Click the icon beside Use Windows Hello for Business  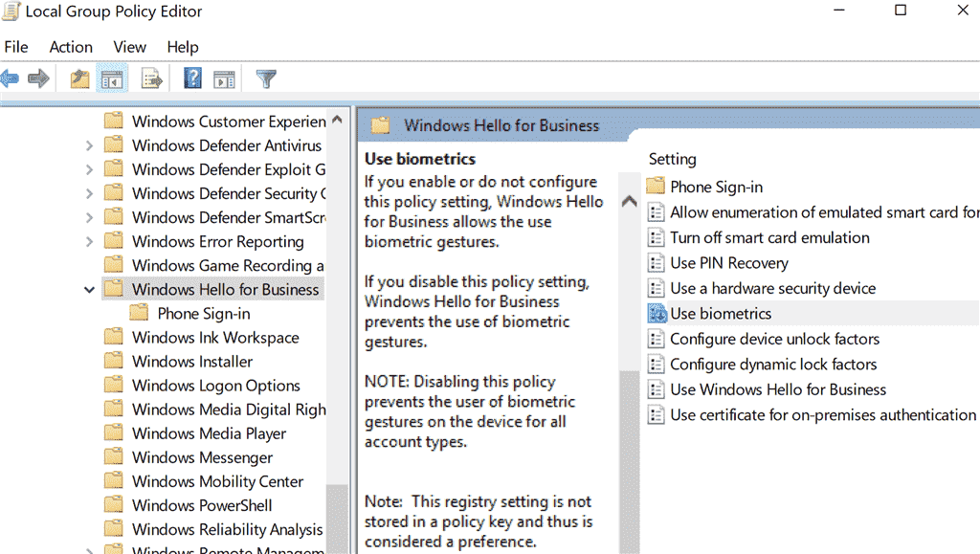(656, 389)
